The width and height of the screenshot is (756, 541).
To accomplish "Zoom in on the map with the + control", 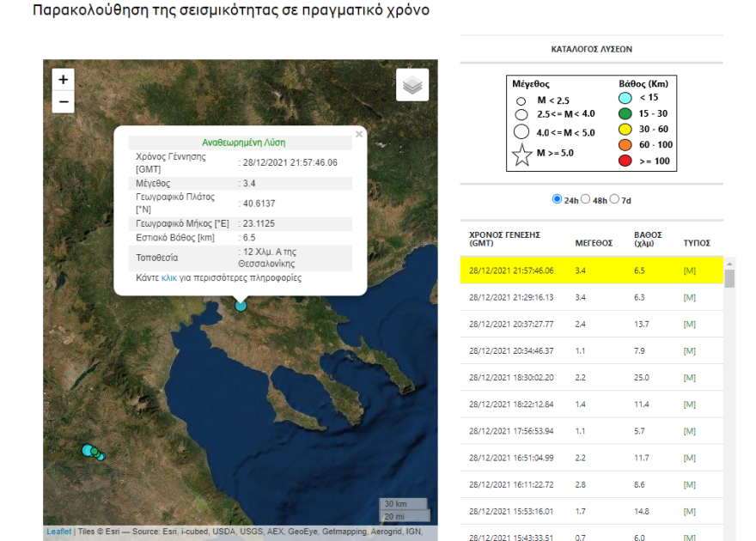I will point(62,78).
